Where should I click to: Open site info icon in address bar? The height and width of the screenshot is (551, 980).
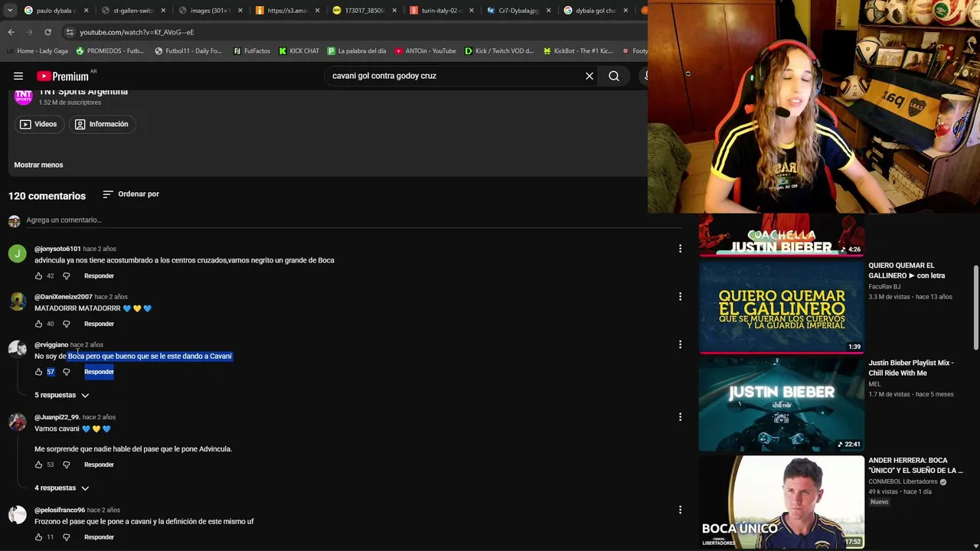[70, 32]
